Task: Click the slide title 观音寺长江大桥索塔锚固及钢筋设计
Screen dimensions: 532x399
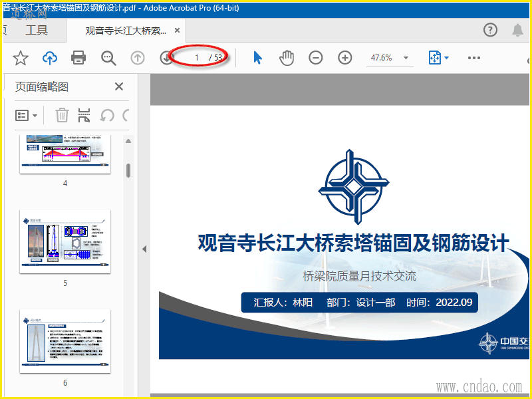Action: pyautogui.click(x=353, y=243)
